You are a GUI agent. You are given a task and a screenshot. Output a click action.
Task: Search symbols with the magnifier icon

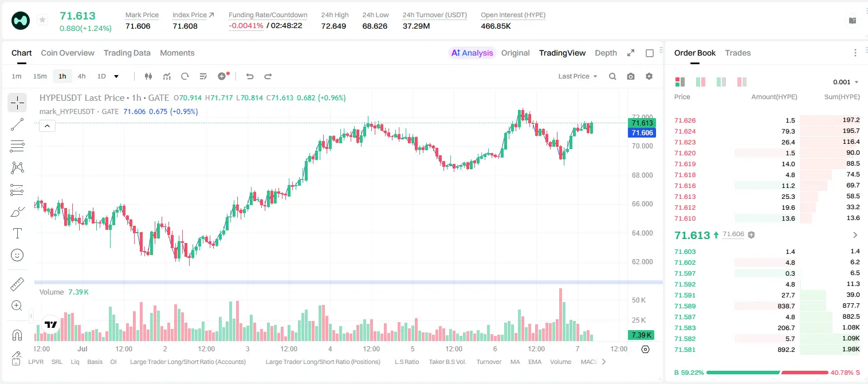pyautogui.click(x=612, y=76)
